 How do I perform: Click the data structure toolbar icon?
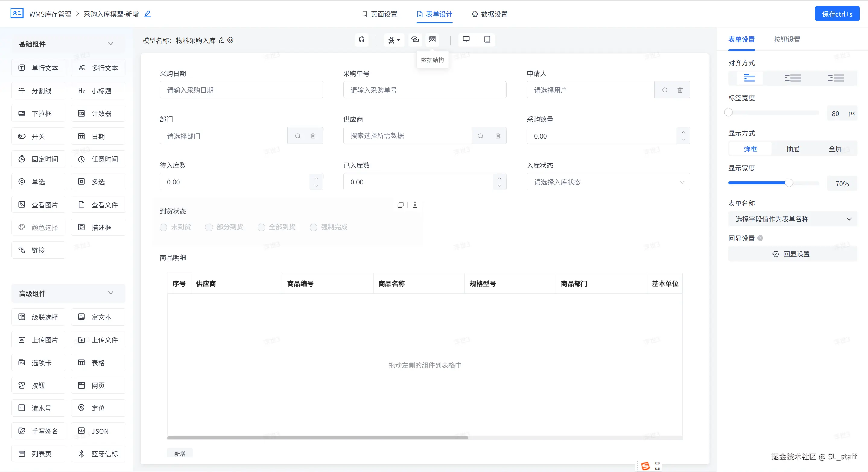pos(432,40)
